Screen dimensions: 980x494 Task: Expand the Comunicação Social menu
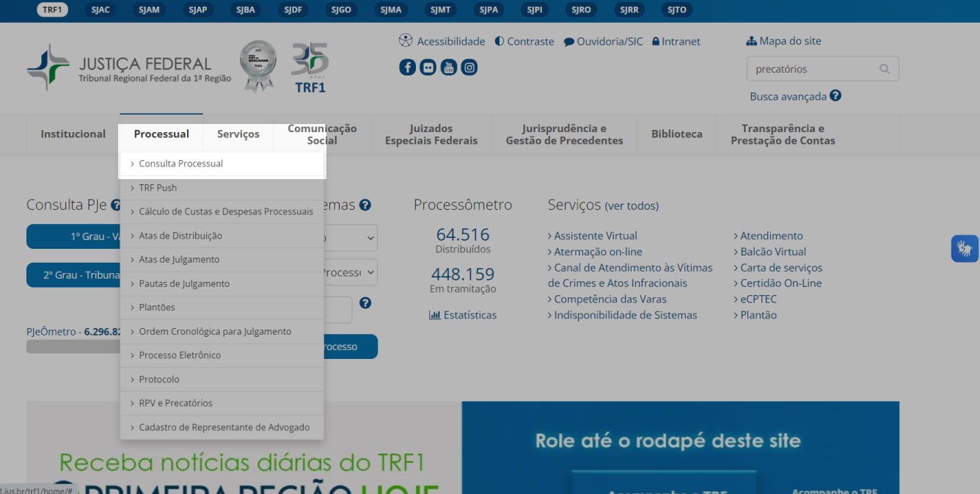click(x=321, y=134)
